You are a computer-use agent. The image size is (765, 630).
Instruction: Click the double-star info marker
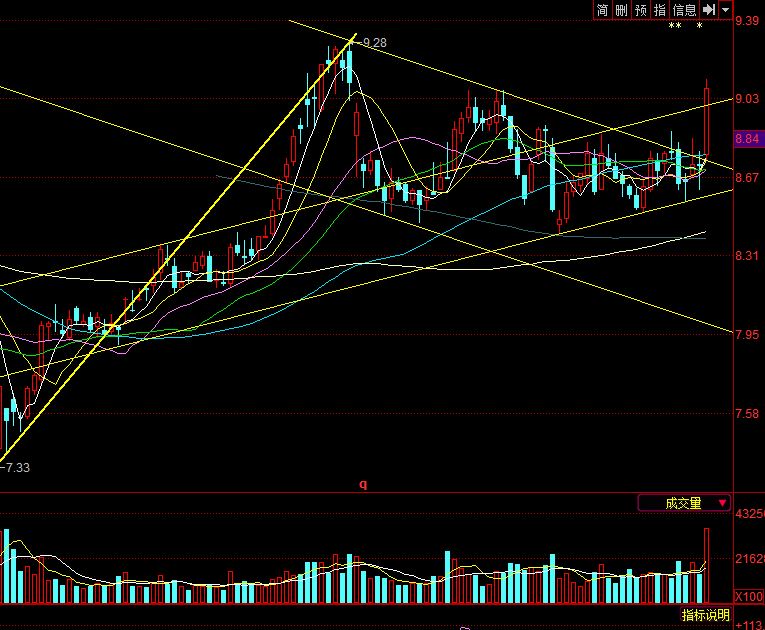coord(675,26)
